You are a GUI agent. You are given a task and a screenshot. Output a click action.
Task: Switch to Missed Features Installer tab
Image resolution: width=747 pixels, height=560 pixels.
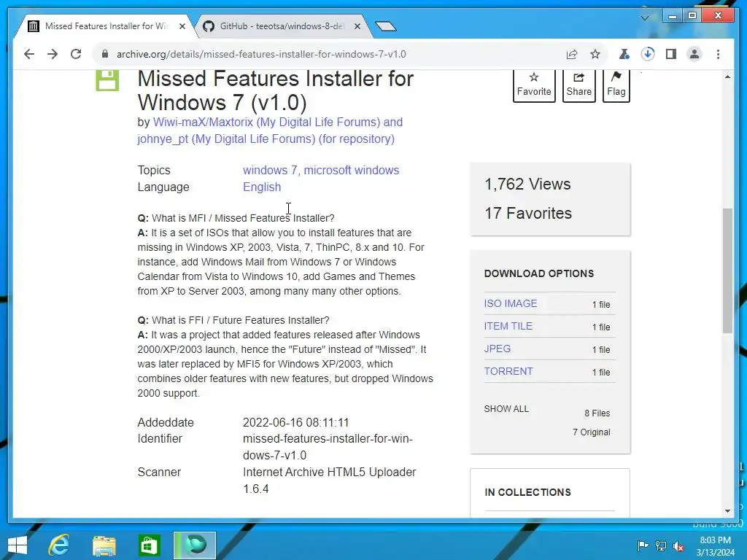pyautogui.click(x=105, y=26)
